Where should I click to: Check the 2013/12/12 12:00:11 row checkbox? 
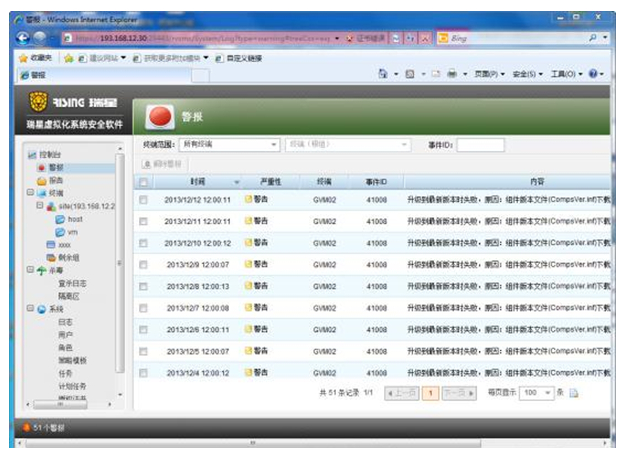(x=144, y=200)
